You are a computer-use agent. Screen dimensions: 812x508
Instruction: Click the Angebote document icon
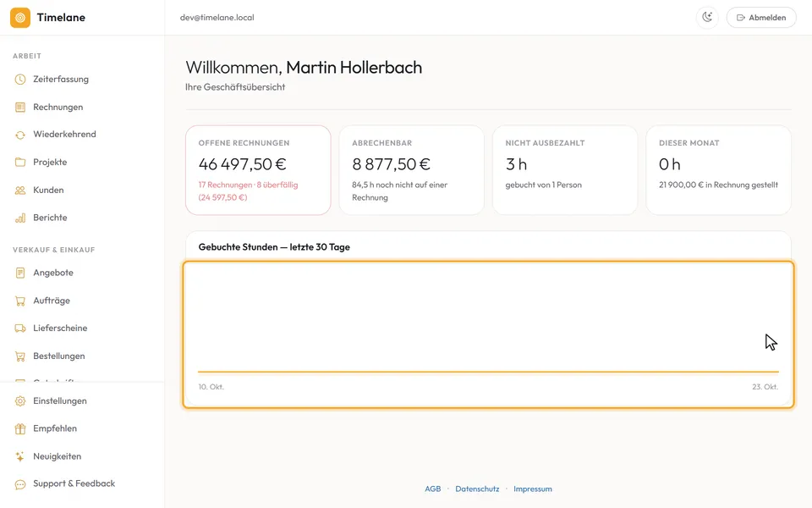coord(20,273)
